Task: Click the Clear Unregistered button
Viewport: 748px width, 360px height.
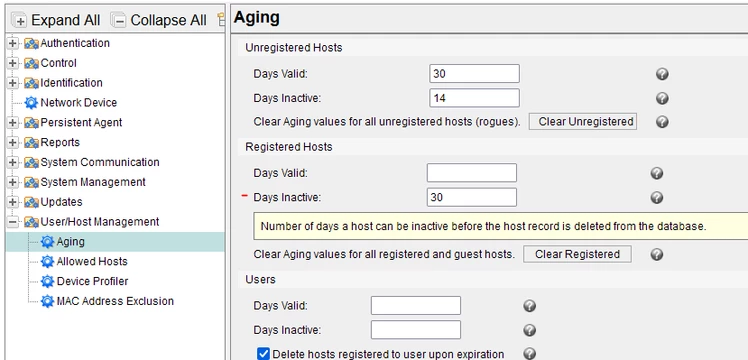Action: [583, 122]
